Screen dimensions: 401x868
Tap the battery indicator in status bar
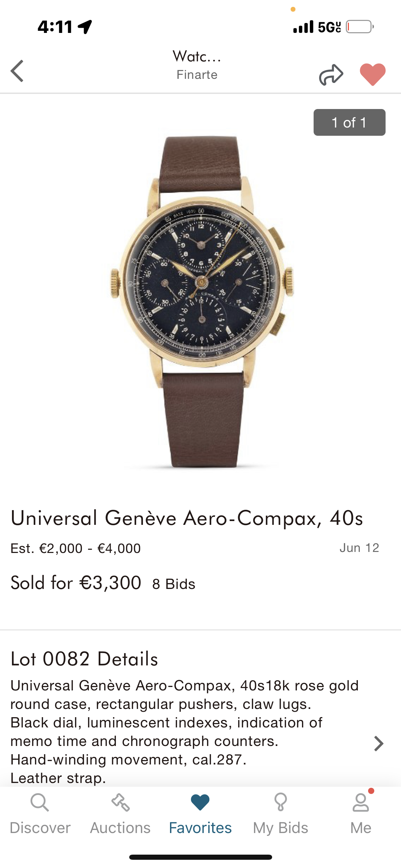[360, 27]
